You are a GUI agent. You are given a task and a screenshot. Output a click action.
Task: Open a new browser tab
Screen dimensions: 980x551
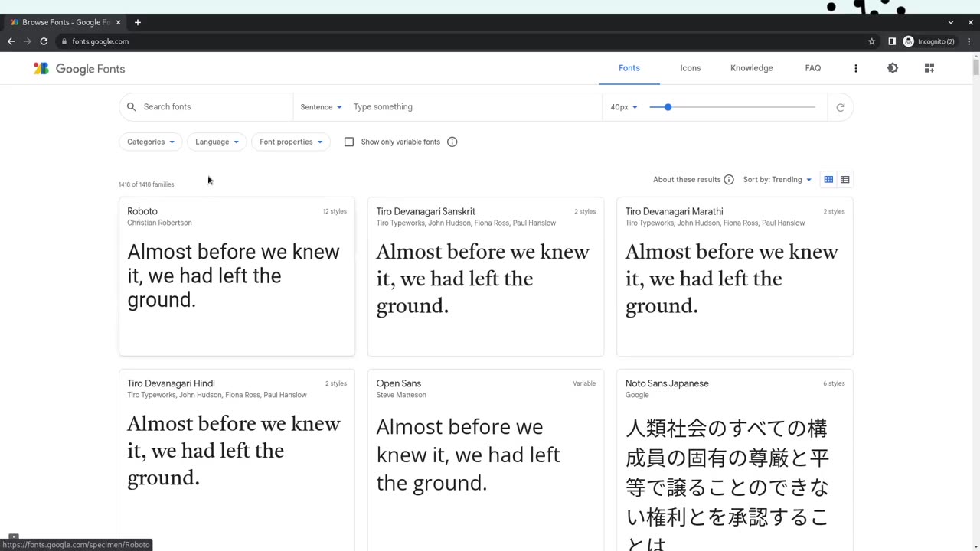(x=138, y=22)
